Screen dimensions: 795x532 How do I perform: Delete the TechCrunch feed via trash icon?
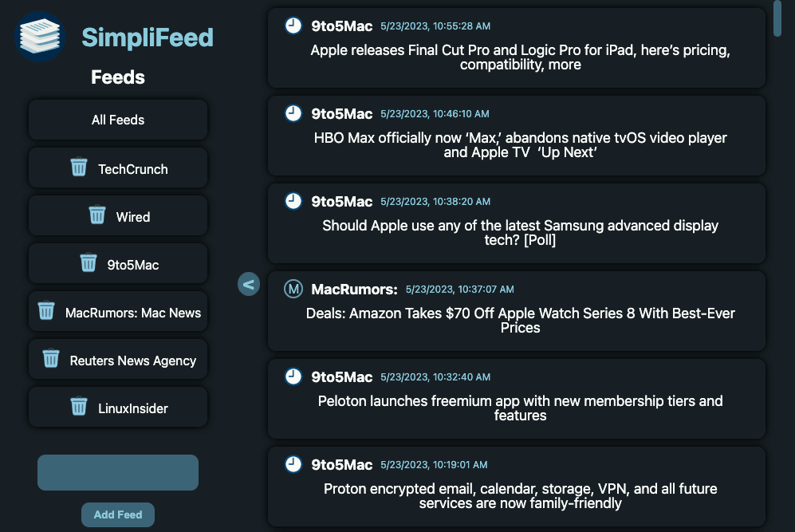click(x=78, y=167)
